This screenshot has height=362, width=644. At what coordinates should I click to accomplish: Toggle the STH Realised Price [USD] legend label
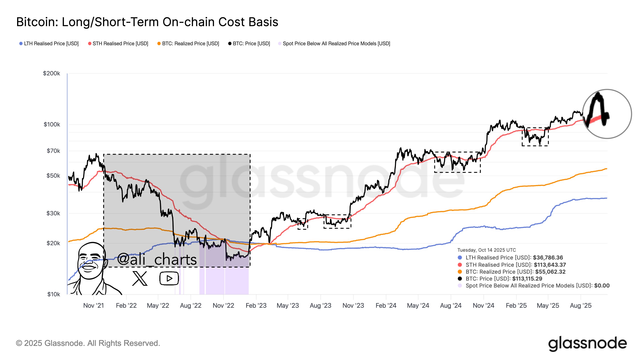point(120,44)
